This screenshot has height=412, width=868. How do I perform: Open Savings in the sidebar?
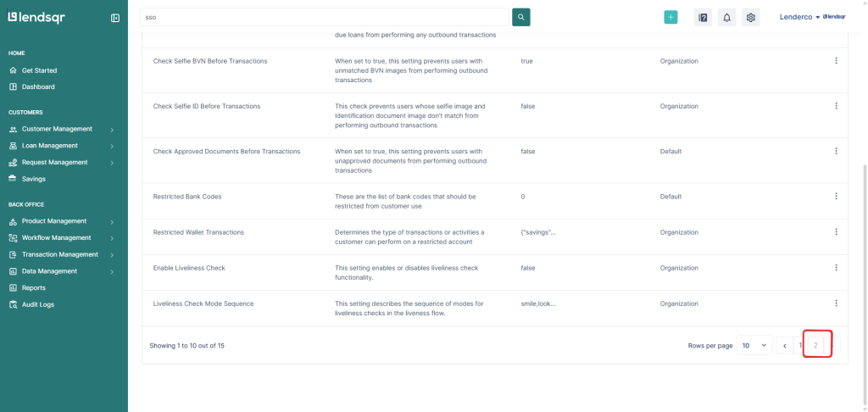point(34,179)
